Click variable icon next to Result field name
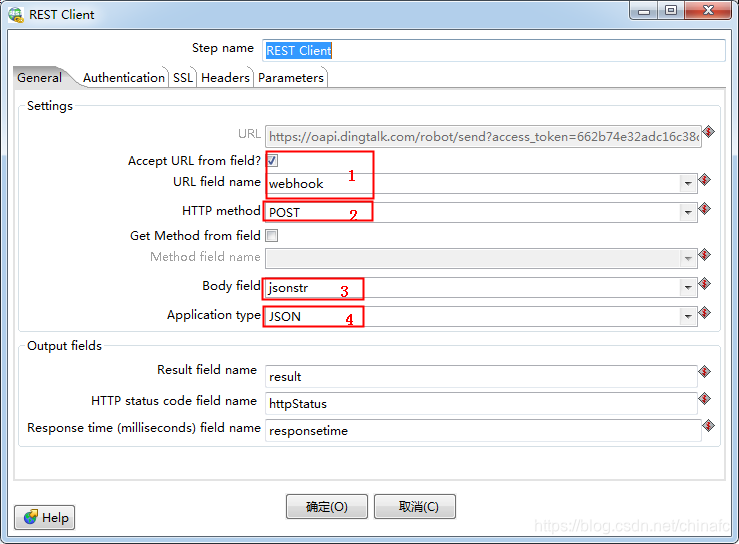Viewport: 739px width, 544px height. [704, 372]
